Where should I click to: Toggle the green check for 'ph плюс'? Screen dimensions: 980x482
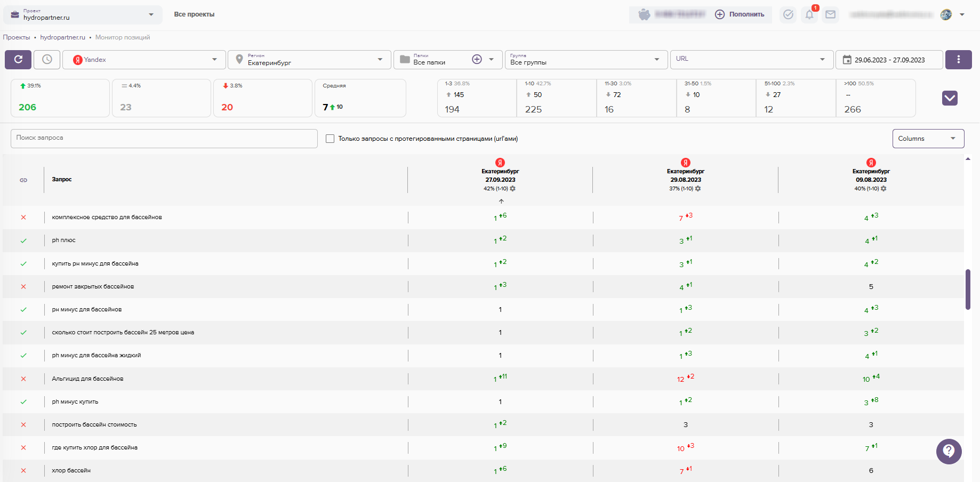tap(23, 240)
